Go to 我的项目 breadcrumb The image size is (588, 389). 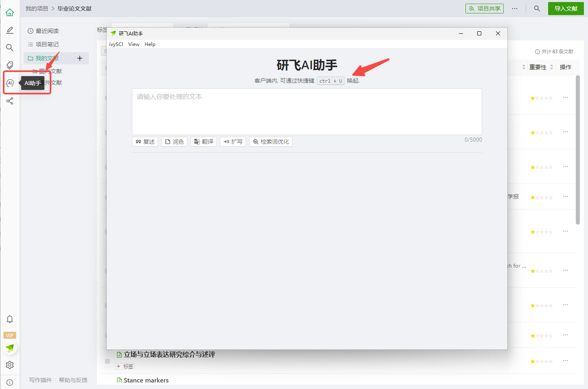pos(37,9)
